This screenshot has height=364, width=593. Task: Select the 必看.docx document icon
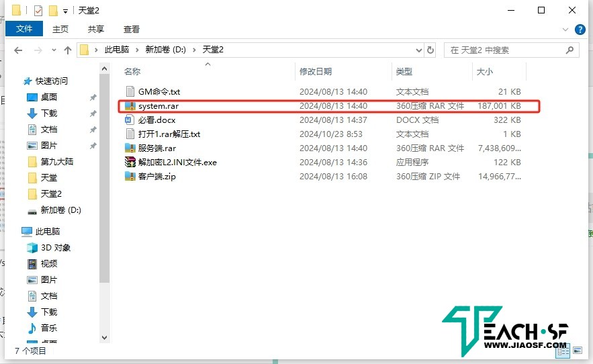point(130,120)
